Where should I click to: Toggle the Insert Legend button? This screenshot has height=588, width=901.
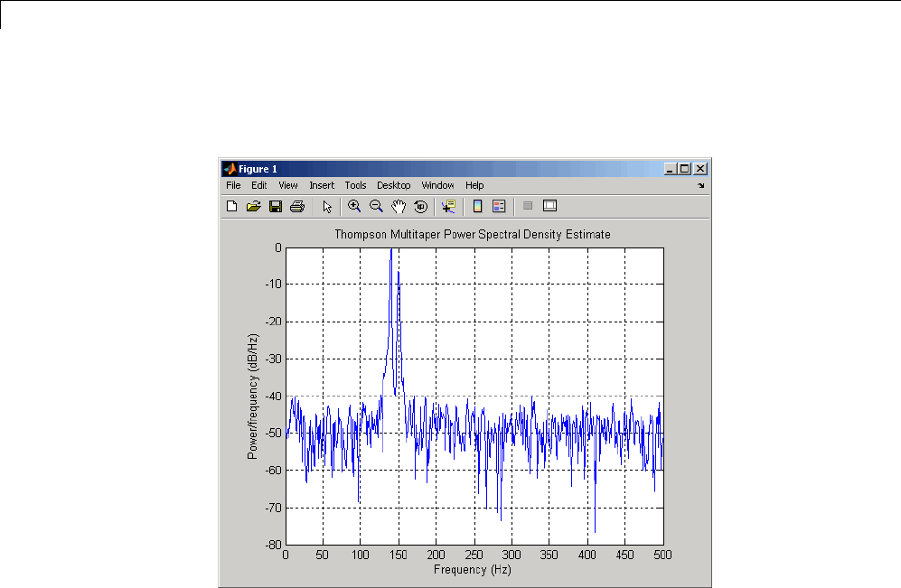pyautogui.click(x=499, y=206)
